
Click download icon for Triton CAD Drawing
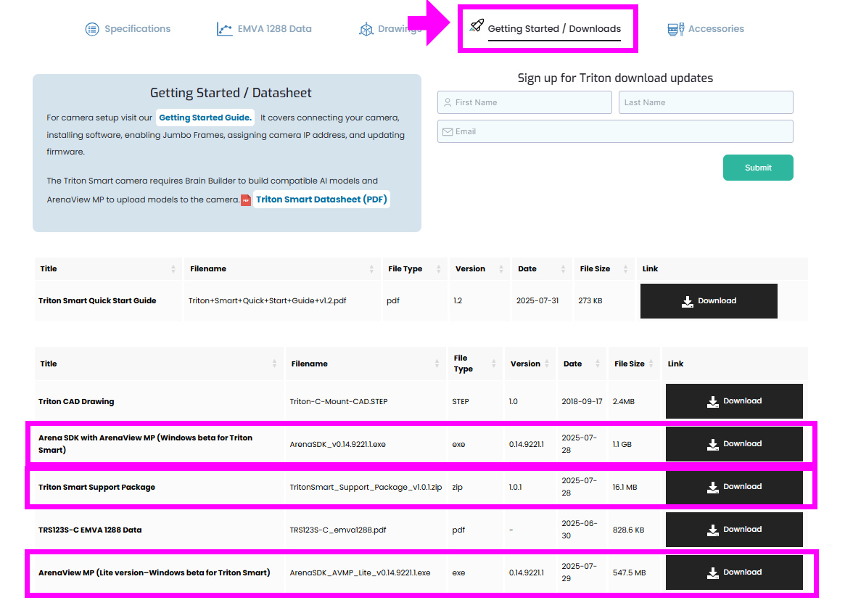coord(712,401)
